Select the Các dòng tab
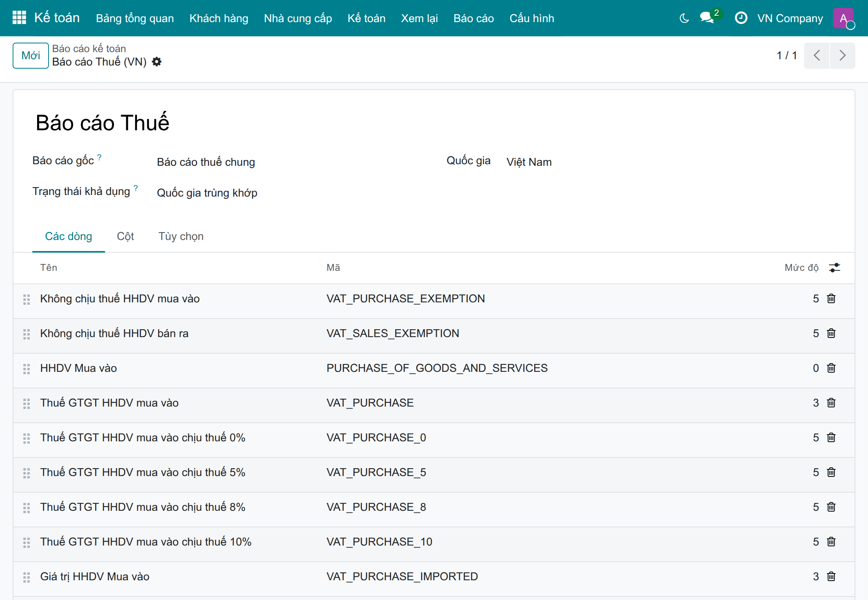Screen dimensions: 868x600 (69, 236)
